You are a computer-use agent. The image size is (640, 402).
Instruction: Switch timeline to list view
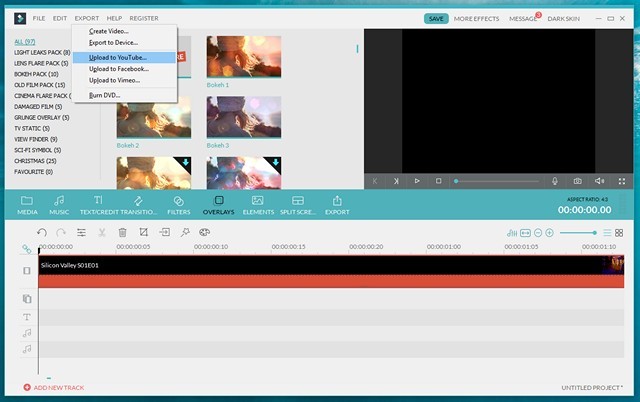click(607, 233)
